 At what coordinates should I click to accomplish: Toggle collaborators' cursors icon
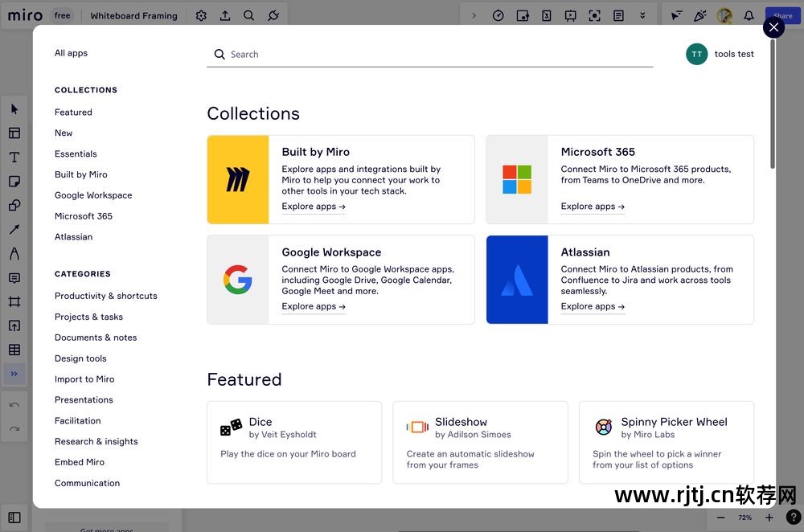pyautogui.click(x=676, y=16)
